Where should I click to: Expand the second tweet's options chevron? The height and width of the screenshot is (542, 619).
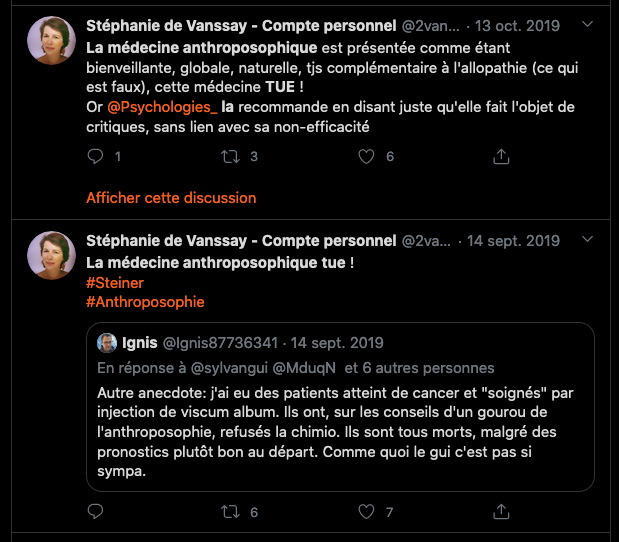click(587, 240)
